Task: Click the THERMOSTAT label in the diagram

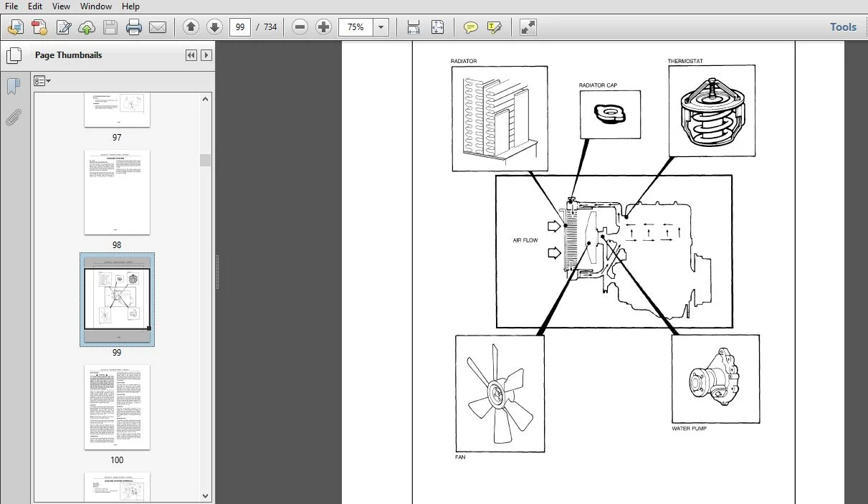Action: pyautogui.click(x=685, y=62)
